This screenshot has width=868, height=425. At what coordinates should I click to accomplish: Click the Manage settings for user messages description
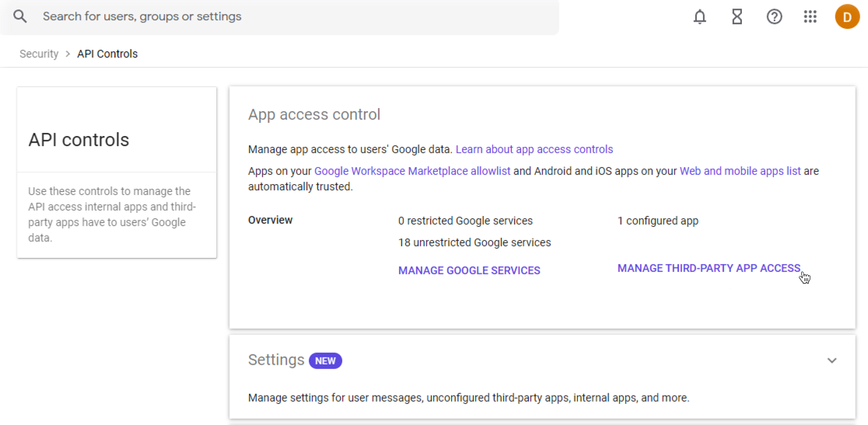(469, 398)
